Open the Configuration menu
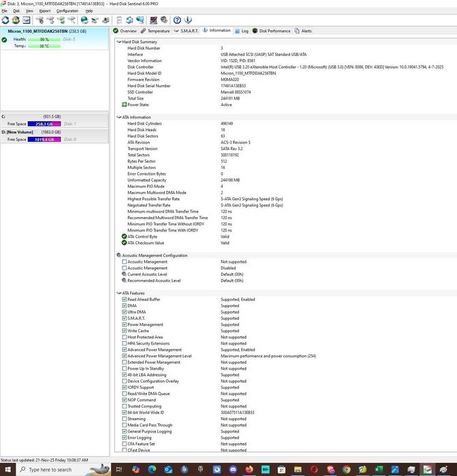The width and height of the screenshot is (457, 476). point(67,11)
